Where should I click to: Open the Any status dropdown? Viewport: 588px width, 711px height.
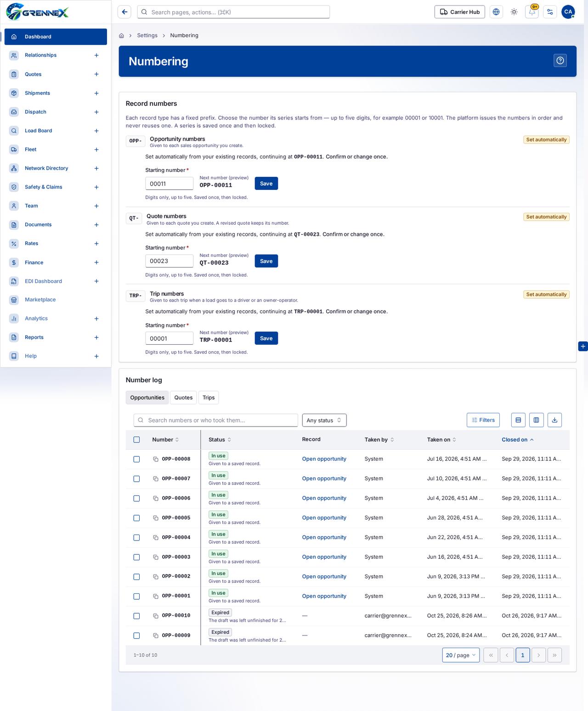click(324, 420)
